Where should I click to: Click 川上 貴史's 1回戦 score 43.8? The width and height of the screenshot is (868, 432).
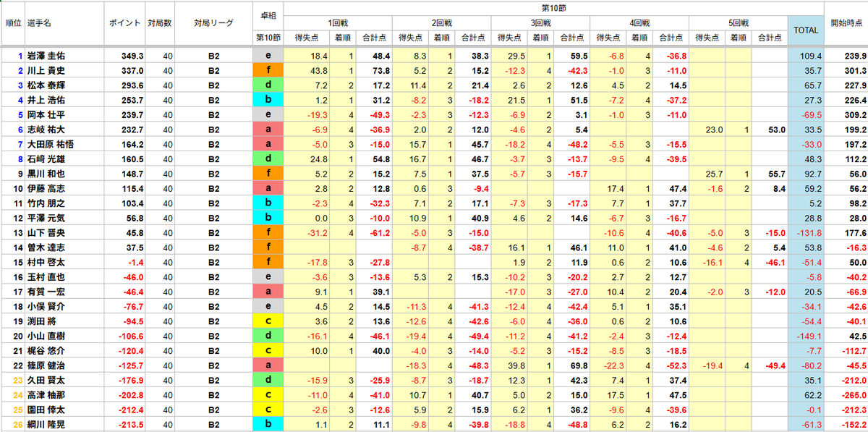pyautogui.click(x=319, y=70)
